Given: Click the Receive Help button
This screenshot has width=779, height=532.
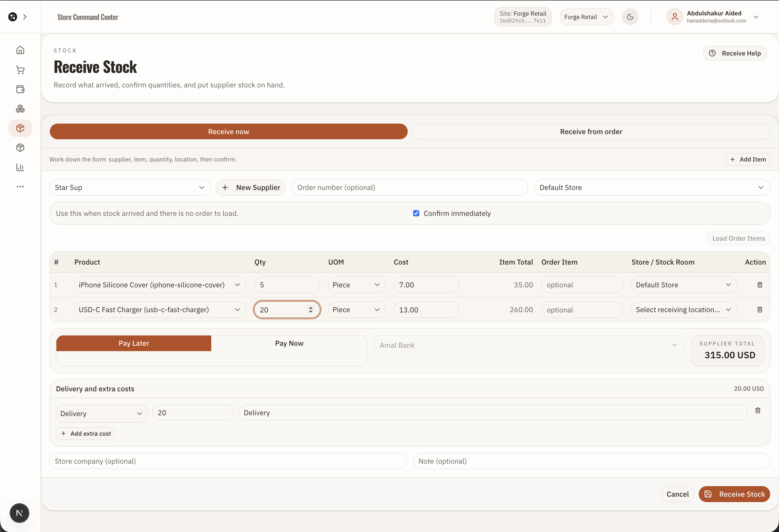Looking at the screenshot, I should click(x=734, y=53).
